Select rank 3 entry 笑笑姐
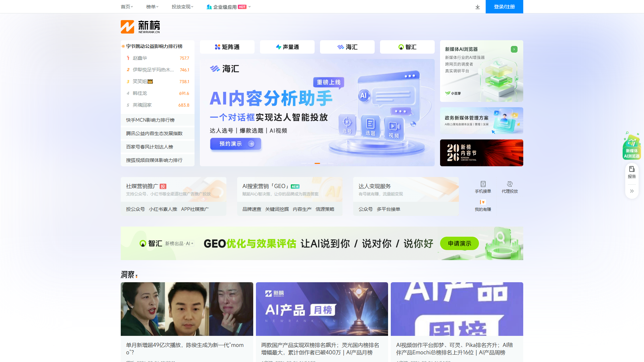This screenshot has width=644, height=362. click(158, 81)
